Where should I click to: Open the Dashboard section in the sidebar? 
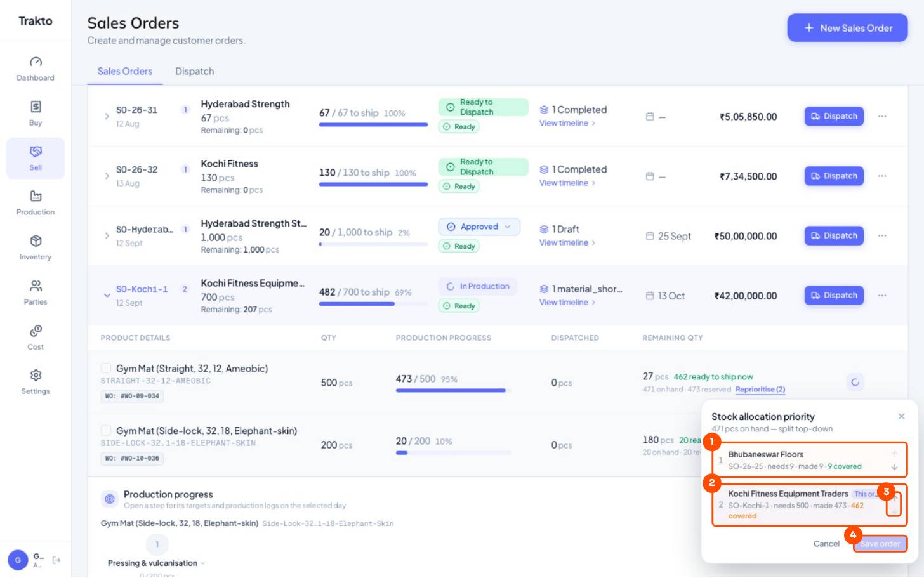coord(36,69)
